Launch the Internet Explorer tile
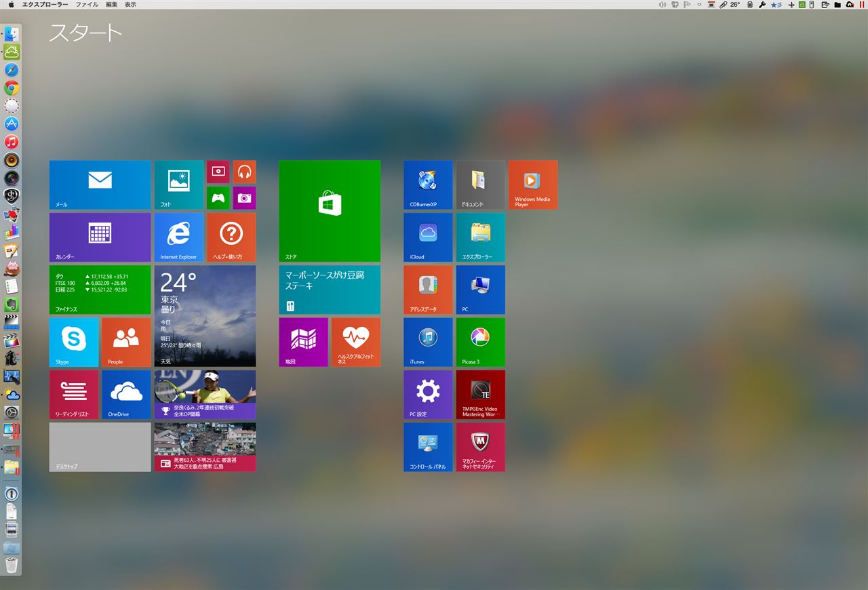The image size is (868, 590). (179, 237)
